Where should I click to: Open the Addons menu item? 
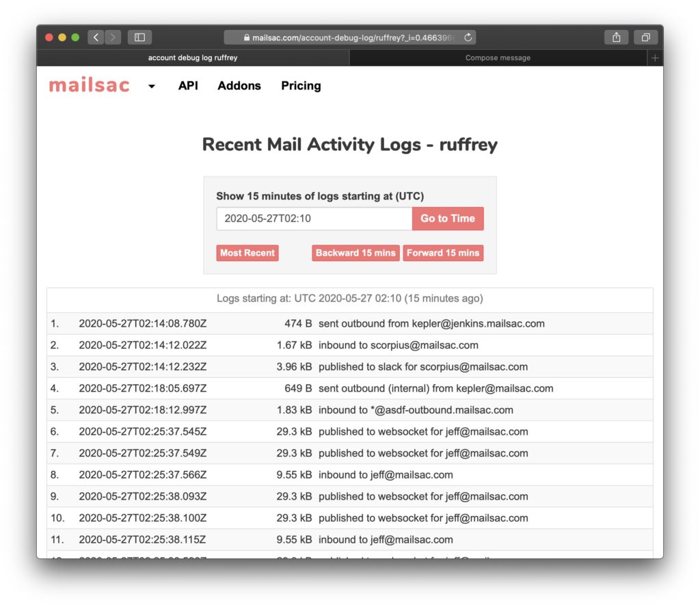[239, 85]
